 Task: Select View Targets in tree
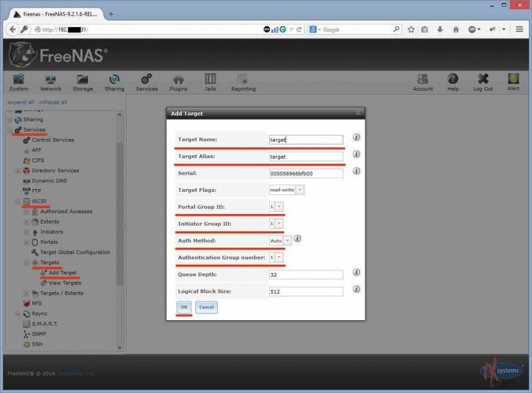click(65, 283)
